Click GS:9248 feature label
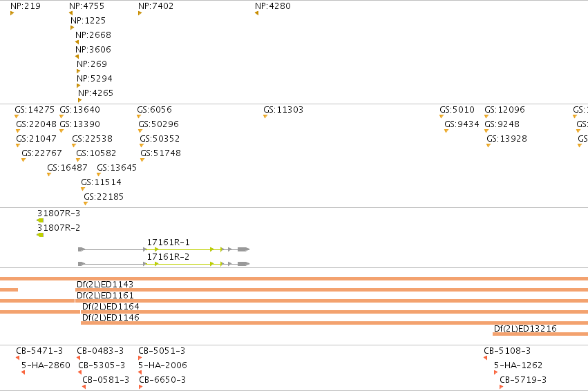The image size is (588, 391). pyautogui.click(x=502, y=124)
